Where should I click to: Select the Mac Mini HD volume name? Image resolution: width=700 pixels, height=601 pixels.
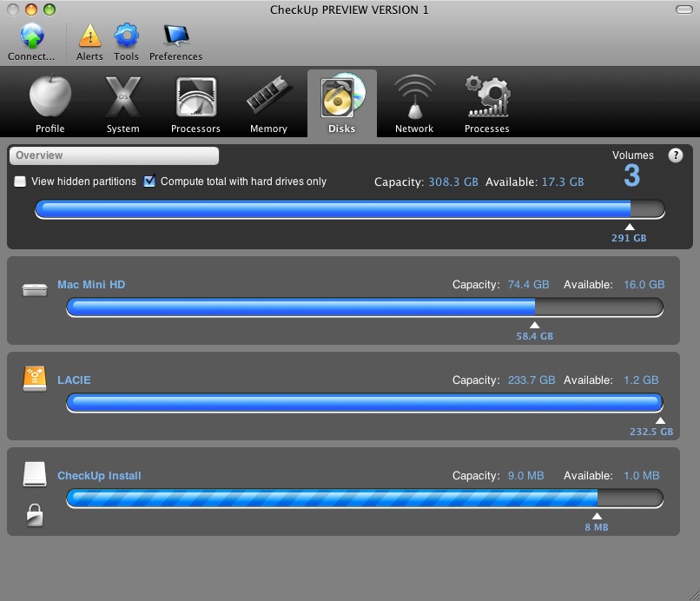(91, 284)
